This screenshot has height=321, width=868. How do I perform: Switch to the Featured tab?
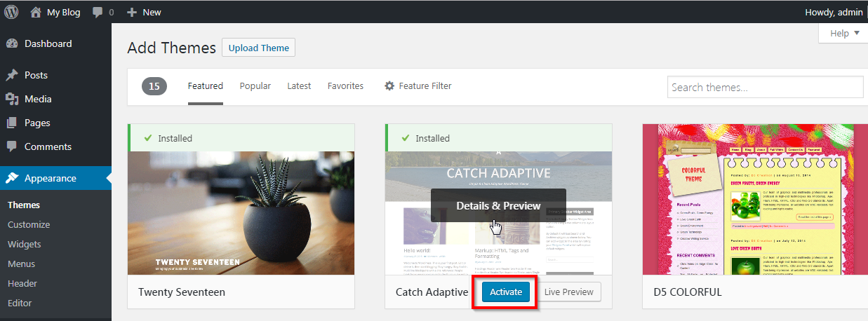point(206,86)
